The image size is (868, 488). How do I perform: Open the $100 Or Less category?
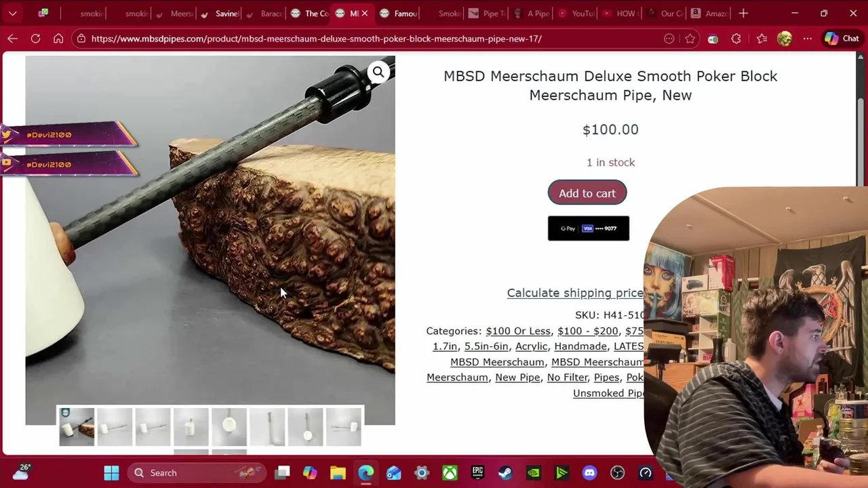[x=518, y=331]
